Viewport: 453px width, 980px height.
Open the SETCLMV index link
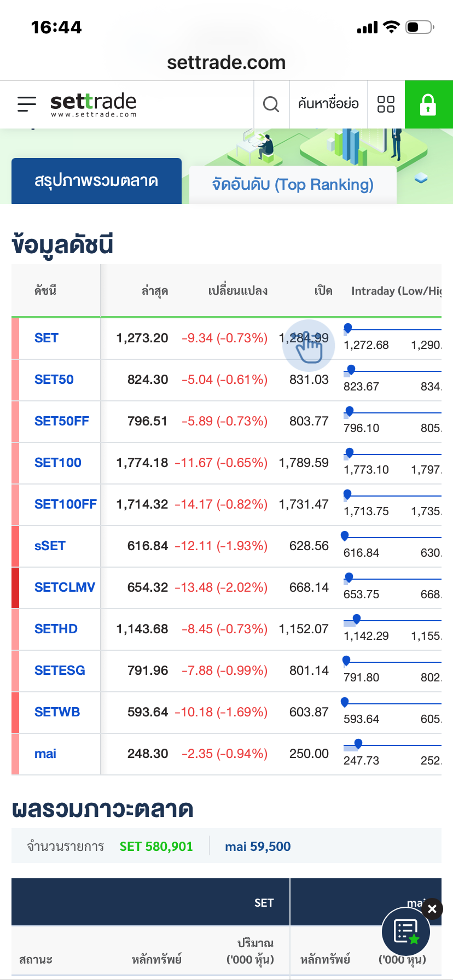point(65,587)
